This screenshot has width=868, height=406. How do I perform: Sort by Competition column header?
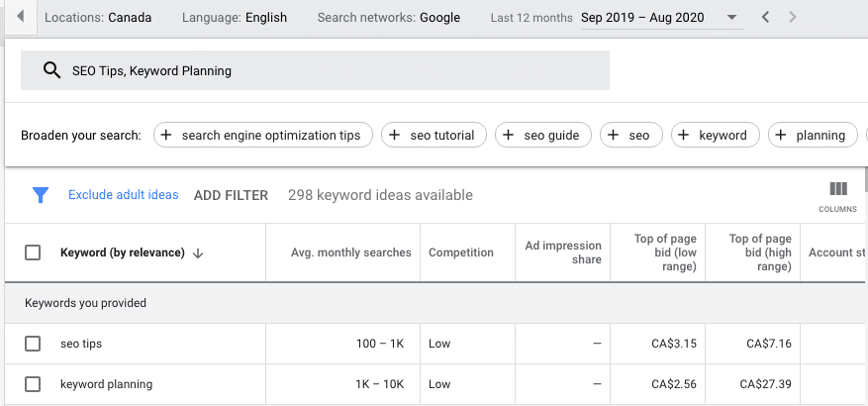(x=460, y=253)
